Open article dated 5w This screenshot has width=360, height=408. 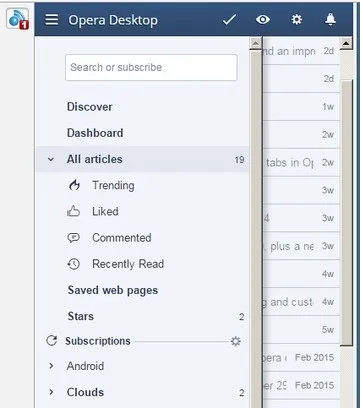pos(301,330)
